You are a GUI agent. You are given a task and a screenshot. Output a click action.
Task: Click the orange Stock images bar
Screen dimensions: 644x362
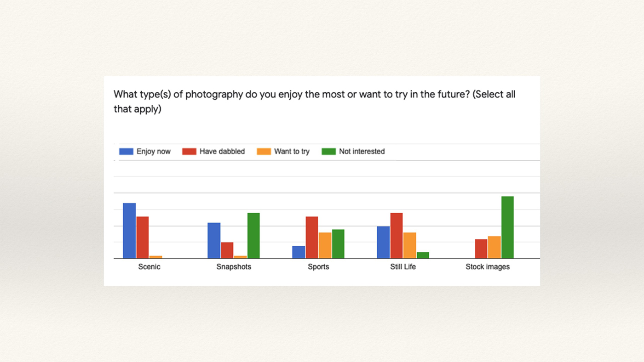[x=494, y=247]
